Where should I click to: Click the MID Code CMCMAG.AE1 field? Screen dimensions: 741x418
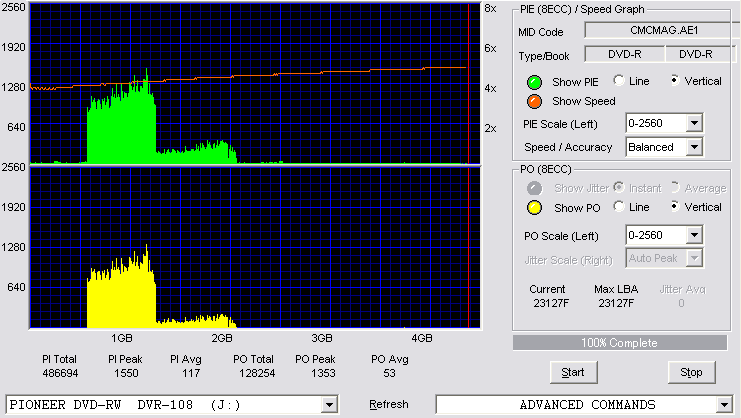[663, 30]
